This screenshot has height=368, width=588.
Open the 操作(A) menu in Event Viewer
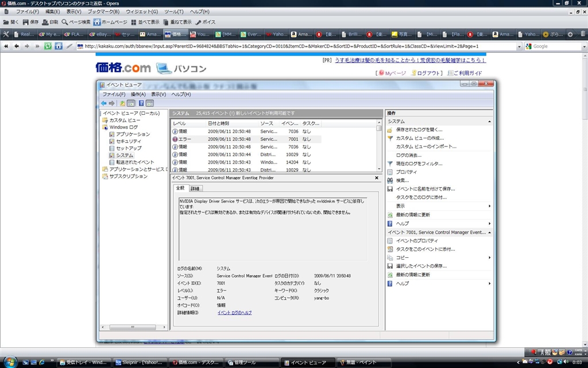138,94
